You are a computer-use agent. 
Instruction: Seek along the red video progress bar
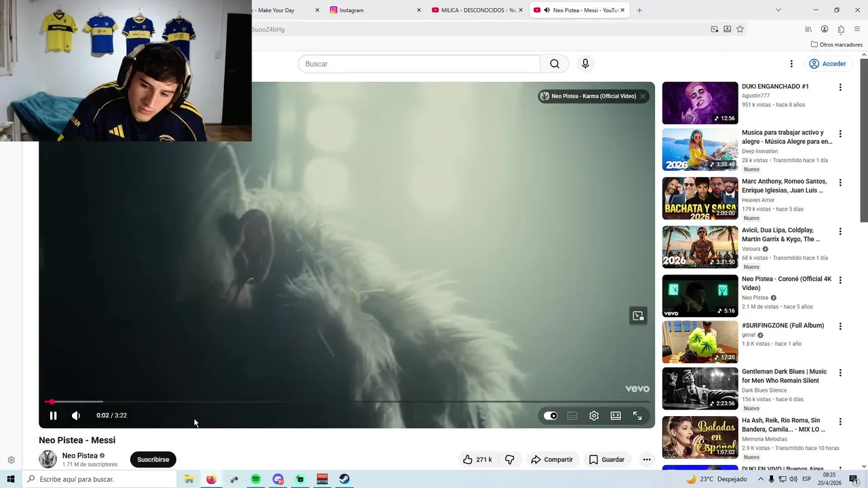tap(347, 402)
